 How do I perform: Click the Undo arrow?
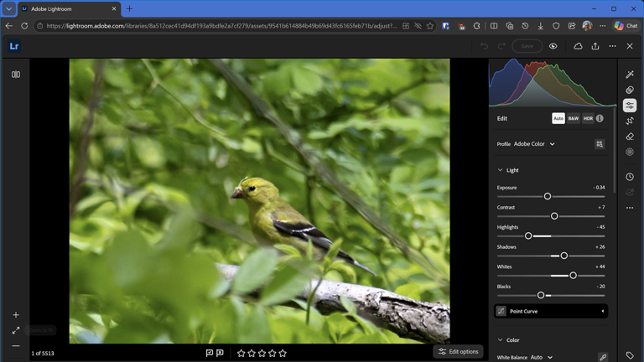[484, 46]
